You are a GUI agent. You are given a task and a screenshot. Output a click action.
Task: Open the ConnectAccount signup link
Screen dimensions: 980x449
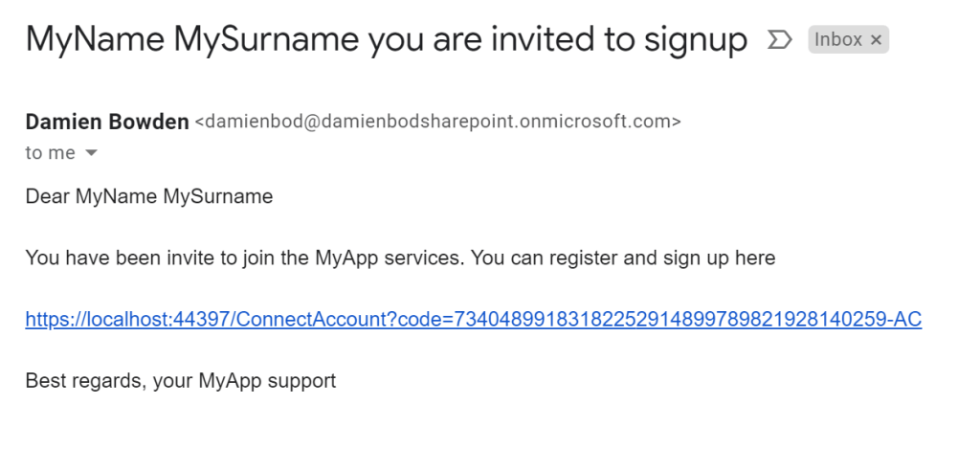click(x=473, y=320)
